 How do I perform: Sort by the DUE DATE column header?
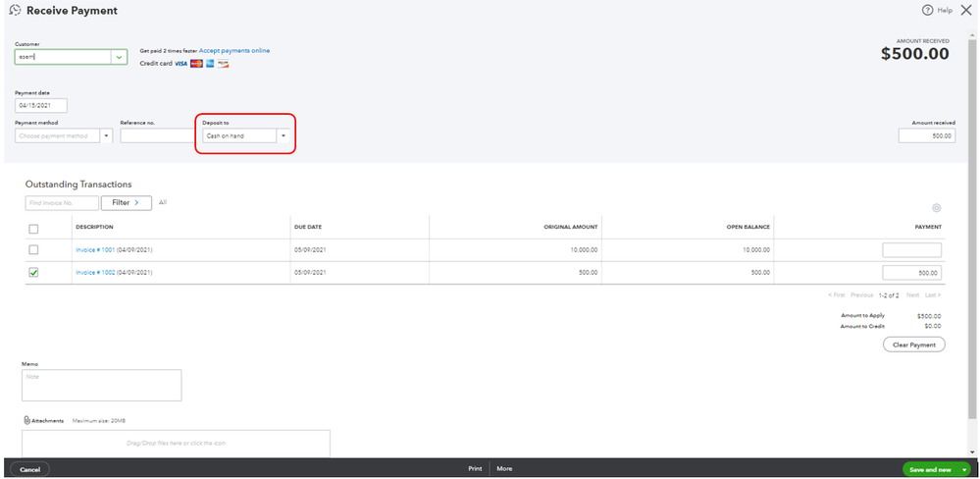308,227
